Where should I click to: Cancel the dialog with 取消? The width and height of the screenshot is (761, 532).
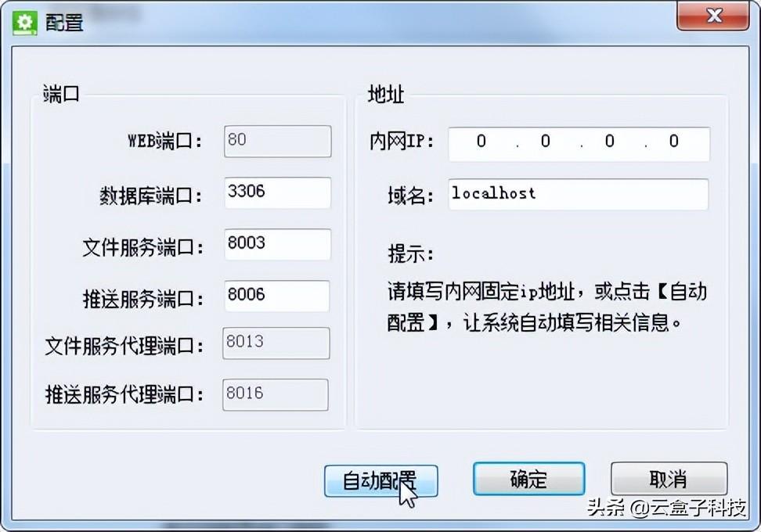coord(669,479)
